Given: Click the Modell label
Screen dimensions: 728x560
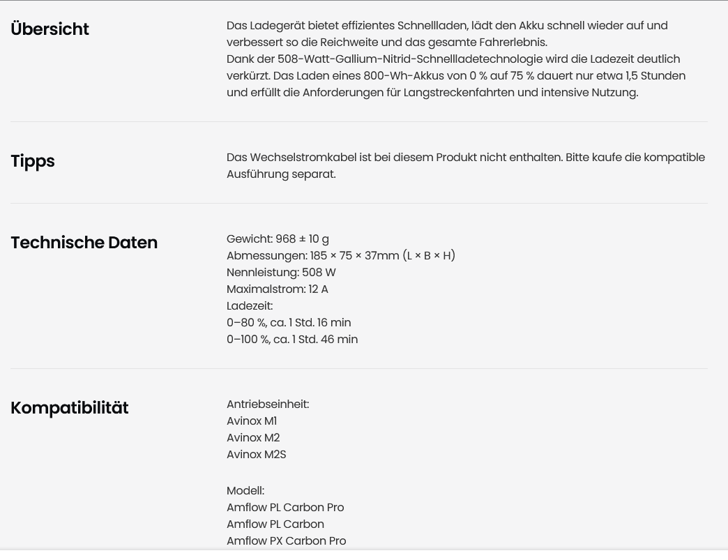Looking at the screenshot, I should pyautogui.click(x=245, y=490).
